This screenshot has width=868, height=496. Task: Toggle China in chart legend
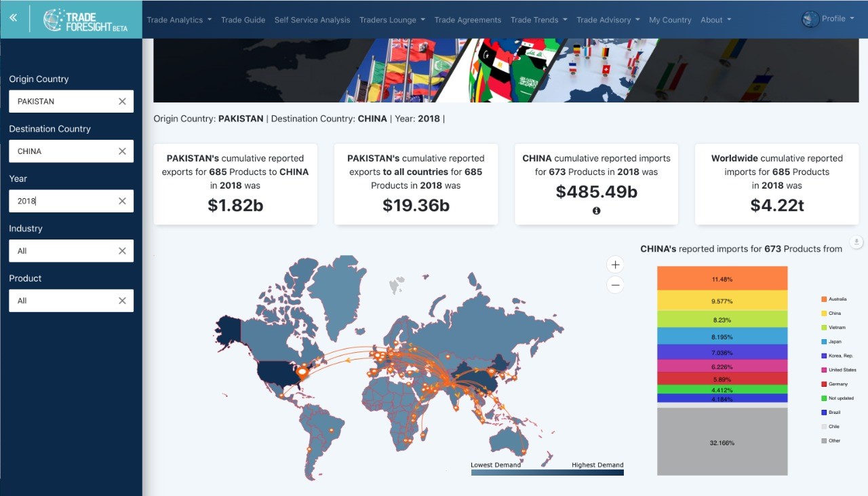coord(831,313)
